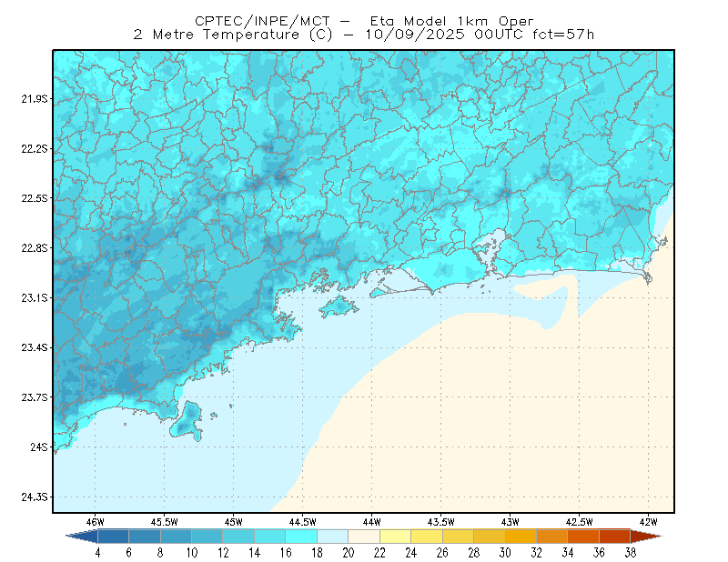Click the colorbar segment between 34 and 36
This screenshot has height=562, width=728.
coord(583,536)
